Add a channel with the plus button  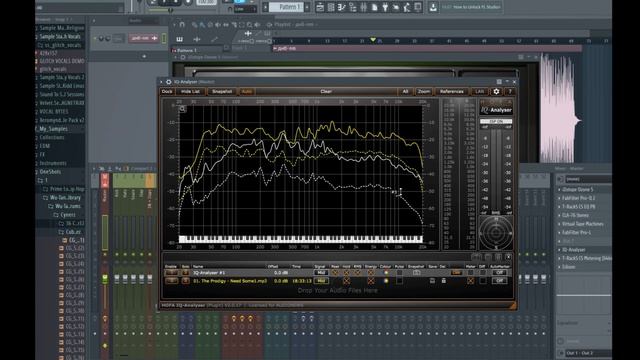(x=144, y=56)
